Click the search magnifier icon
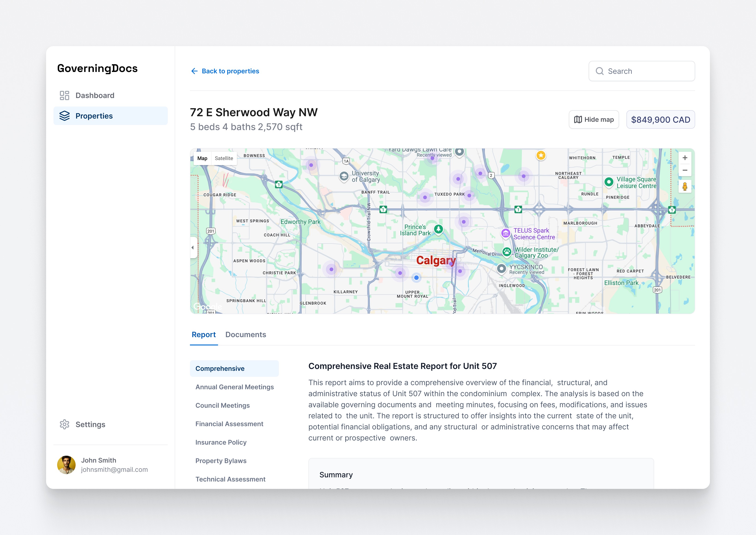This screenshot has width=756, height=535. [599, 71]
